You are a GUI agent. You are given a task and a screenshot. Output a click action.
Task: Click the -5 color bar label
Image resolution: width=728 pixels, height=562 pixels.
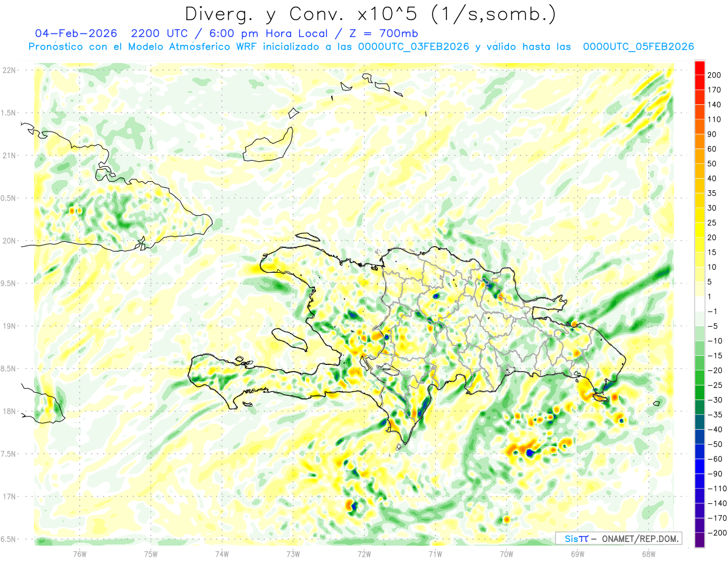coord(712,326)
